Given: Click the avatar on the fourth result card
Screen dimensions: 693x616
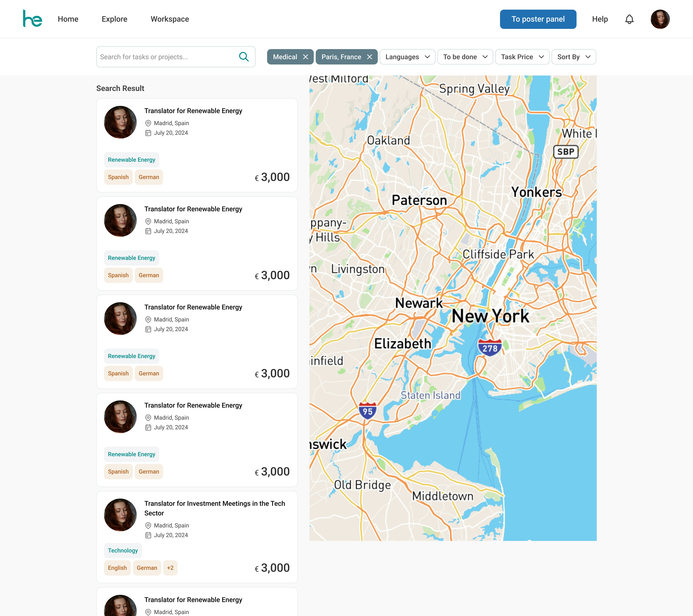Looking at the screenshot, I should [x=120, y=417].
